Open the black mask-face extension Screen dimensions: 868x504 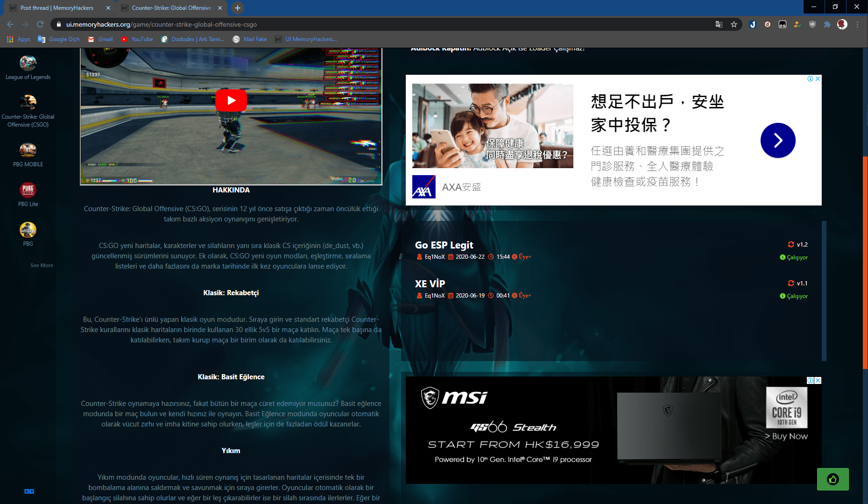783,24
